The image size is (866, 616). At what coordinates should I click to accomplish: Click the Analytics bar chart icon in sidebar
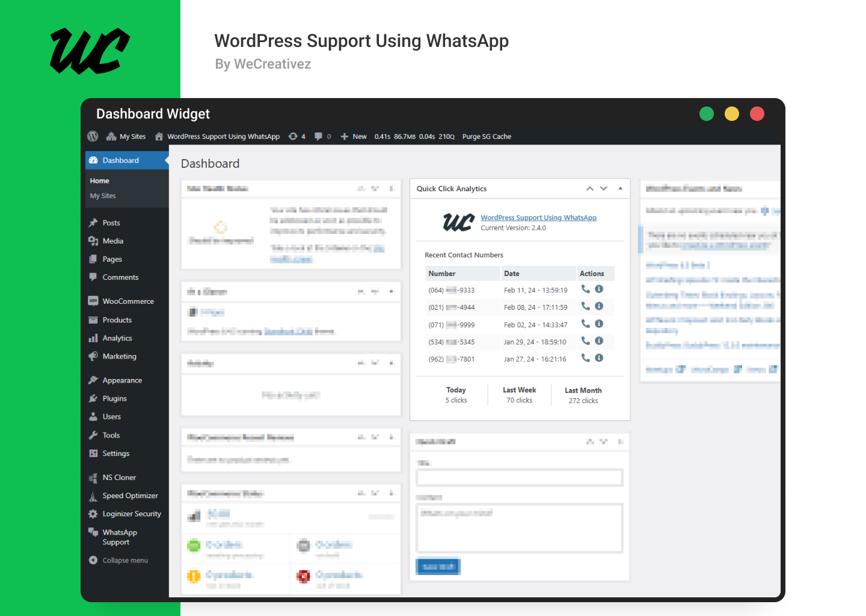point(93,338)
